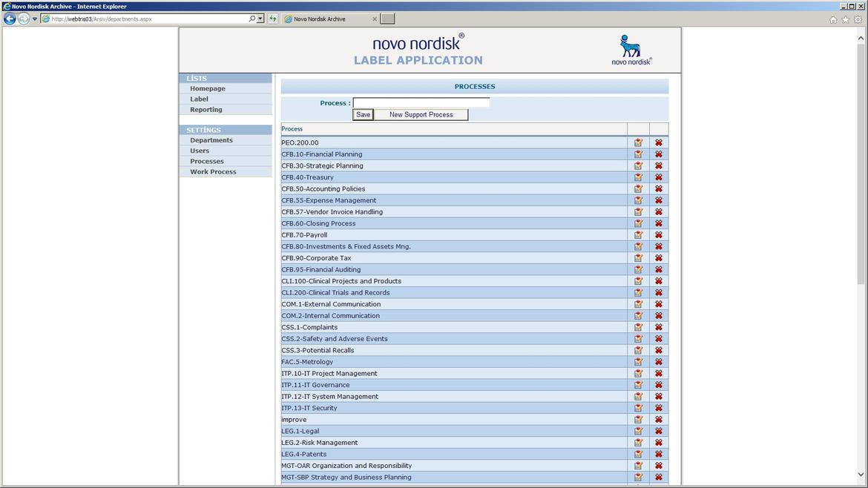Edit the CFB.95-Financial Auditing process

(638, 269)
